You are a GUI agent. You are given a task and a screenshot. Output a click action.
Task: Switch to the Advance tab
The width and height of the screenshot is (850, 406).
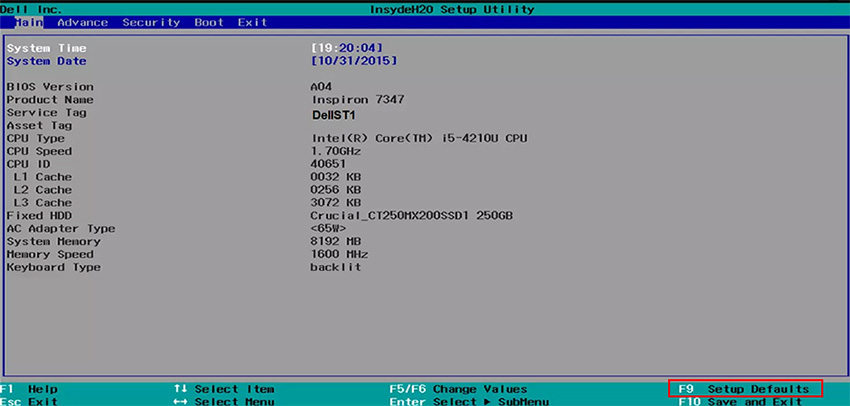point(82,22)
